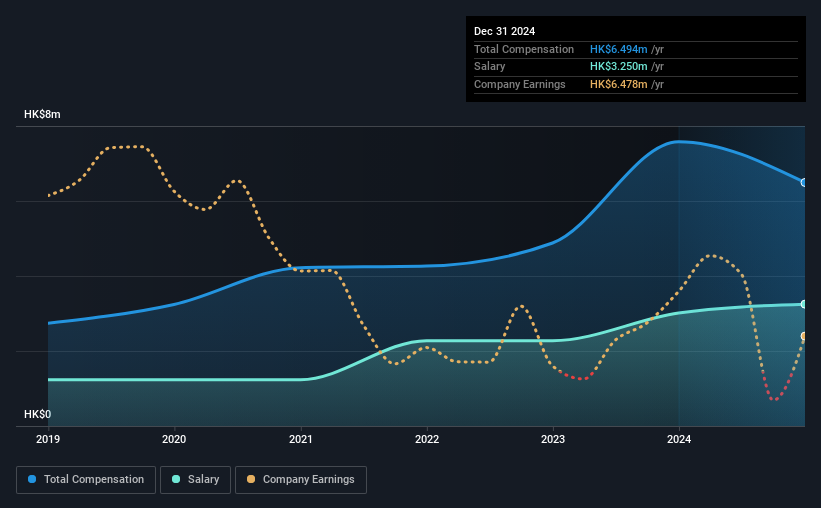Click the HK$6.494m total compensation value
The height and width of the screenshot is (508, 821).
point(618,49)
